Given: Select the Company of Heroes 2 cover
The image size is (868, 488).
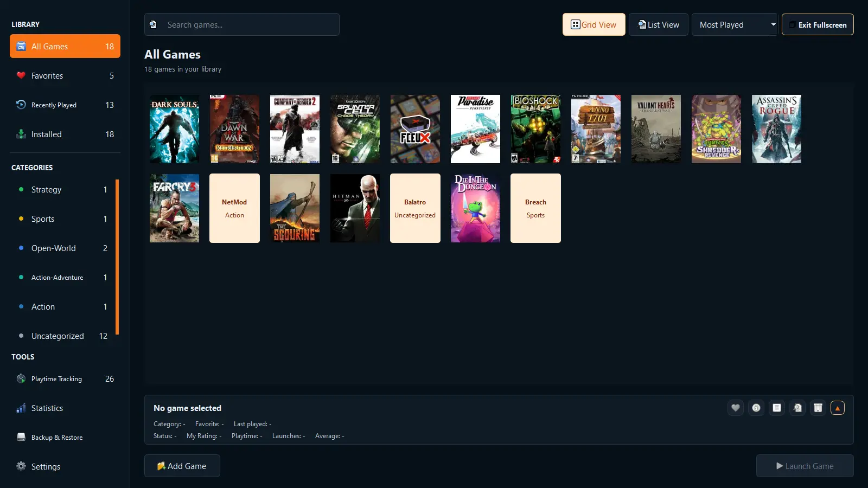Looking at the screenshot, I should pos(295,129).
